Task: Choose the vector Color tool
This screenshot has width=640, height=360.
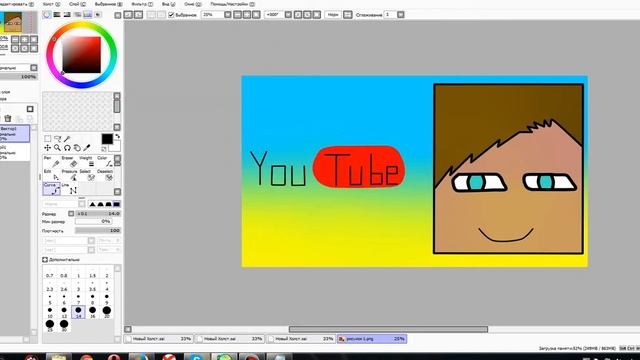Action: 105,162
